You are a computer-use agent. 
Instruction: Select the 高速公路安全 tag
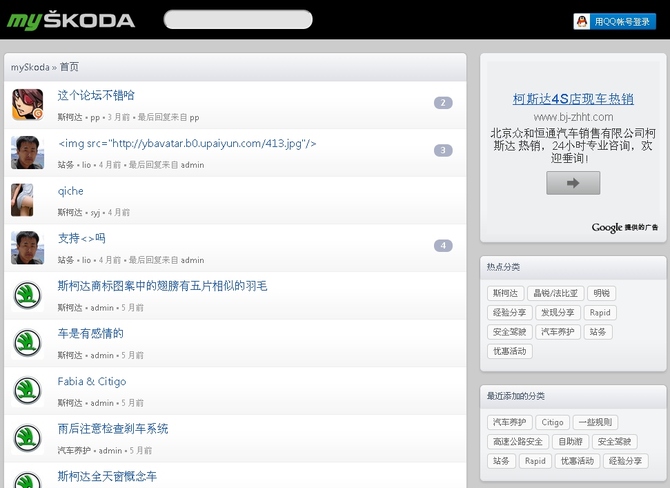pyautogui.click(x=518, y=441)
